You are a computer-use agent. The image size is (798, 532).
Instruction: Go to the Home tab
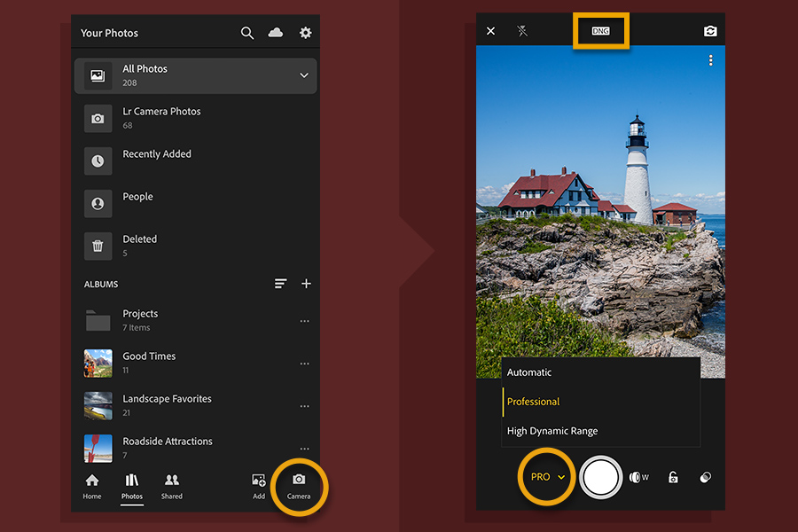click(x=92, y=486)
